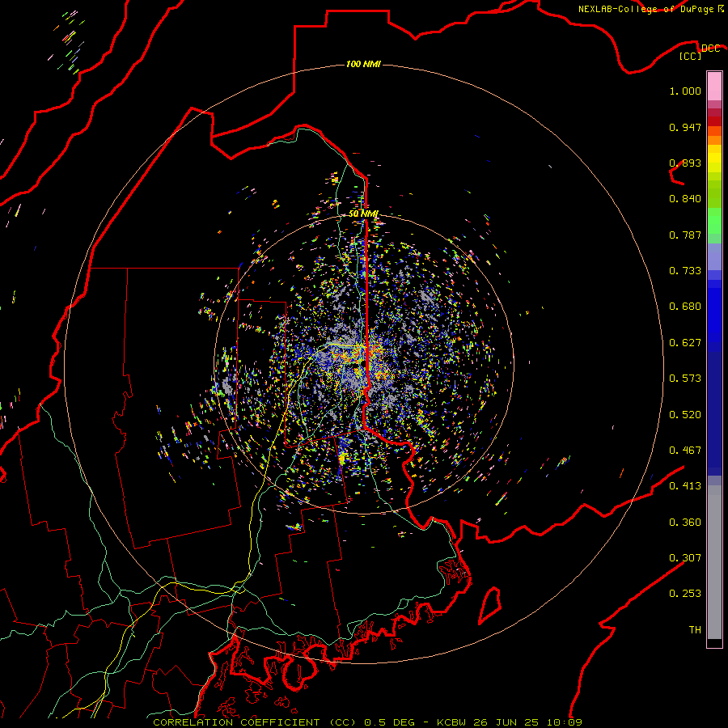Click the 0.840 color scale label
This screenshot has width=728, height=728.
coord(685,199)
